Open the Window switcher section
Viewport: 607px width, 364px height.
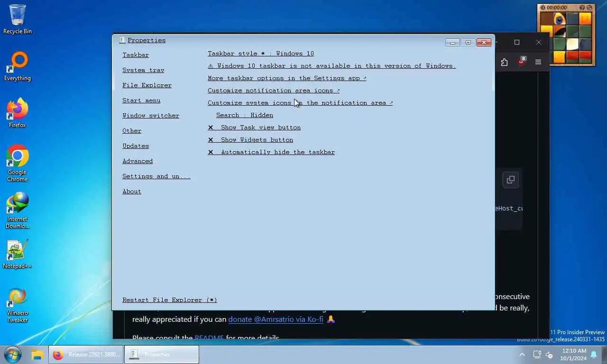(151, 116)
